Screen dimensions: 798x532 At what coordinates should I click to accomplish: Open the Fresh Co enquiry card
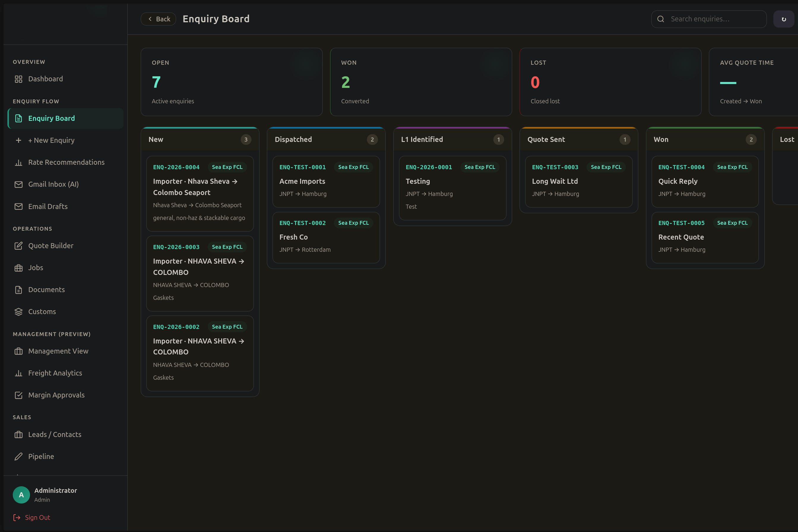coord(326,237)
